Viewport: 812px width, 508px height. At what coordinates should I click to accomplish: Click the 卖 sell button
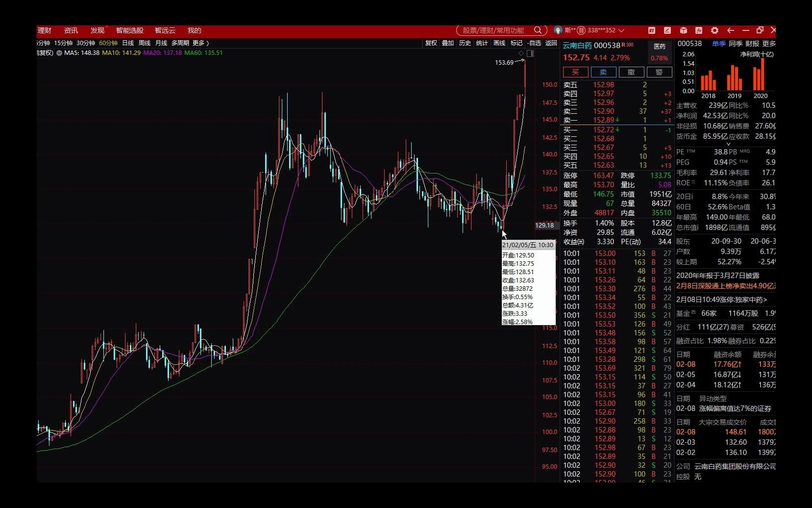603,72
